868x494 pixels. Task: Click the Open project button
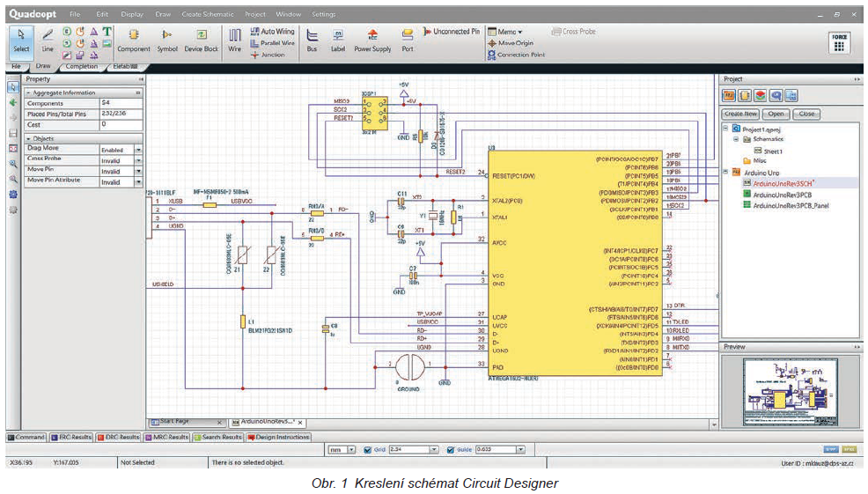[776, 114]
